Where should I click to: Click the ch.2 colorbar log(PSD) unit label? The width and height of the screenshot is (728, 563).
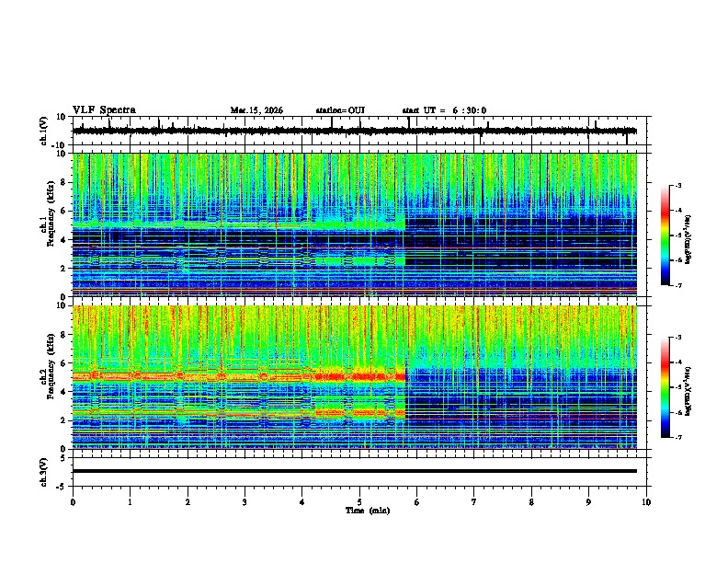click(x=688, y=391)
